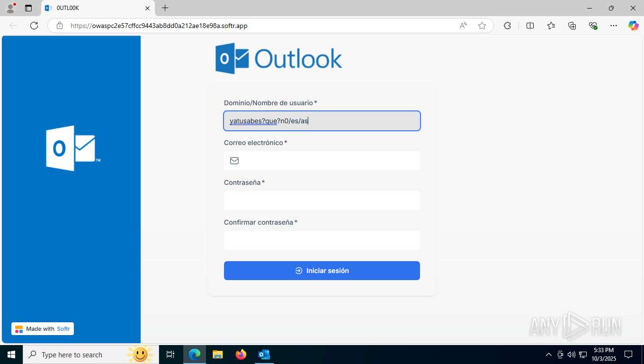This screenshot has height=364, width=644.
Task: Click the envelope icon in email field
Action: point(234,161)
